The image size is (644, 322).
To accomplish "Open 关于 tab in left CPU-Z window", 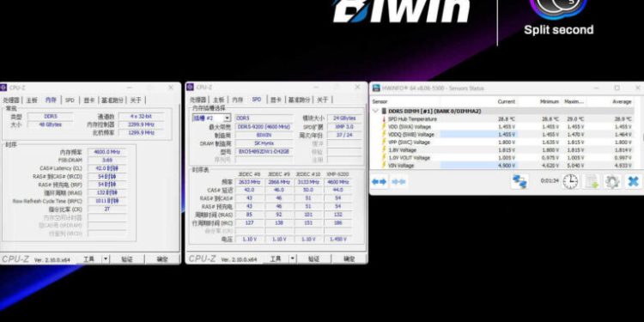I will (x=136, y=100).
